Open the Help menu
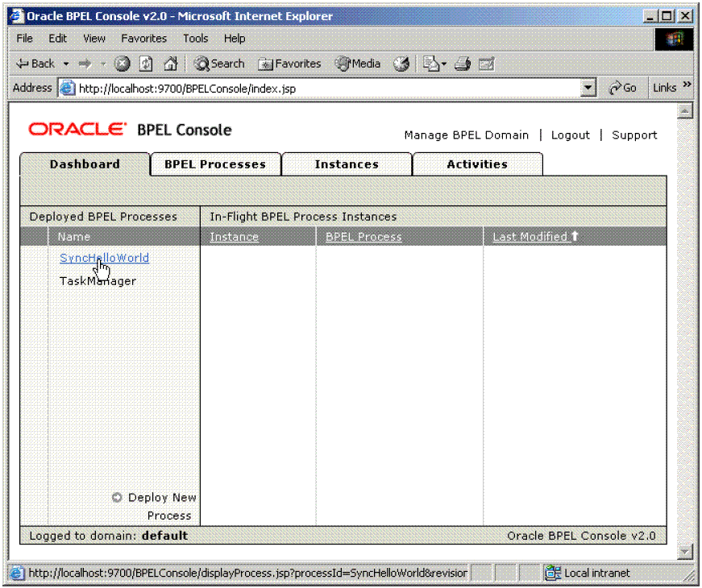 [235, 39]
